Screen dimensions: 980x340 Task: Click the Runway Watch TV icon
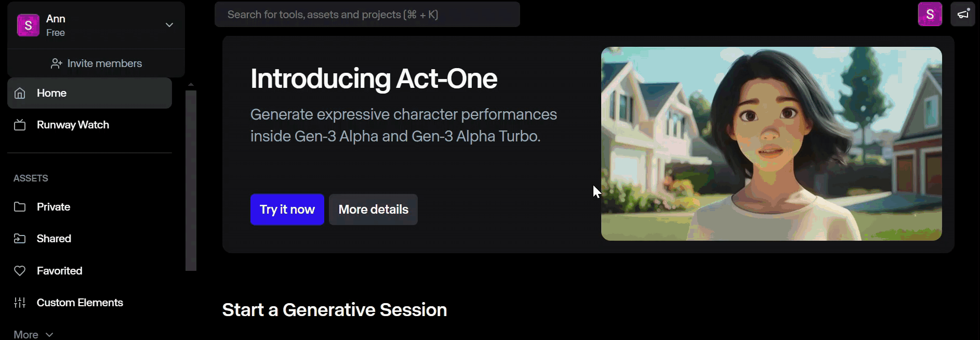20,125
